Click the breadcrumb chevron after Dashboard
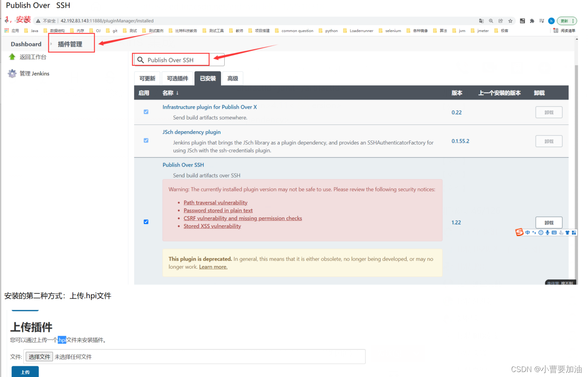The height and width of the screenshot is (377, 588). [x=51, y=44]
